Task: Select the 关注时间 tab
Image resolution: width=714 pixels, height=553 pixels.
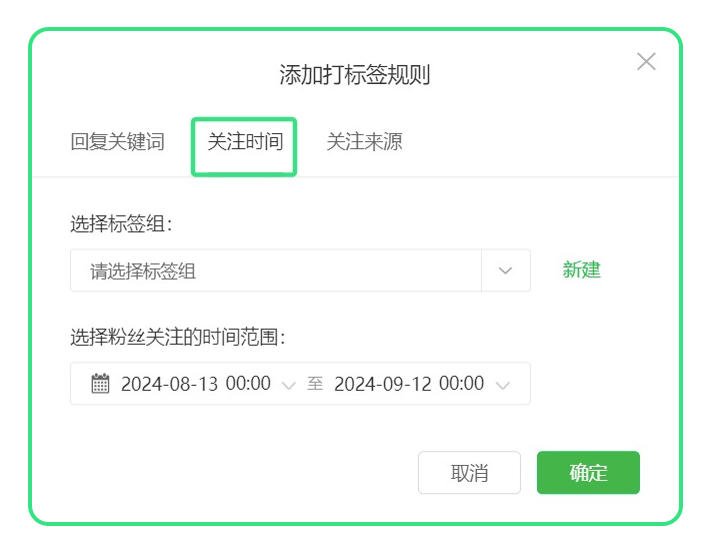Action: [245, 142]
